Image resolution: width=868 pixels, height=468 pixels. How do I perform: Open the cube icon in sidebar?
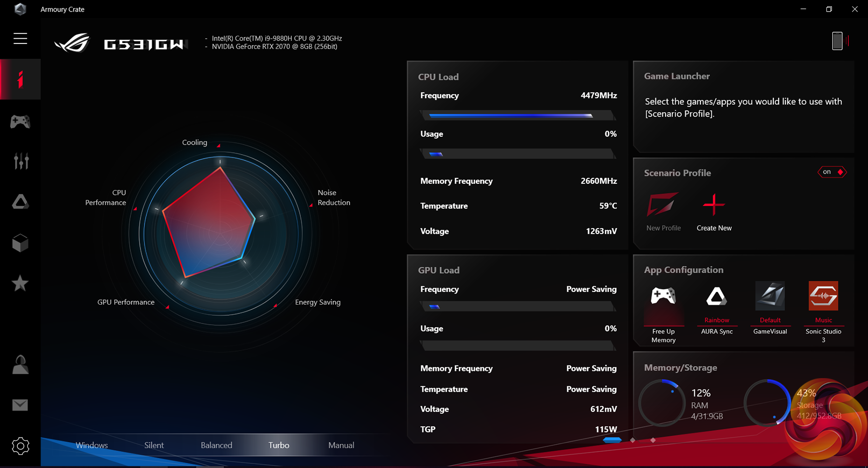coord(20,243)
